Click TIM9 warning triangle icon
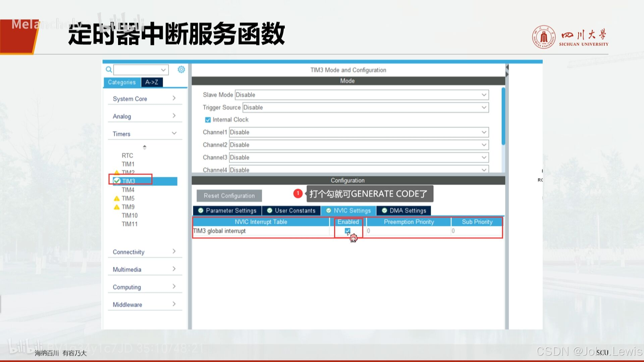Viewport: 644px width, 362px height. (x=117, y=207)
